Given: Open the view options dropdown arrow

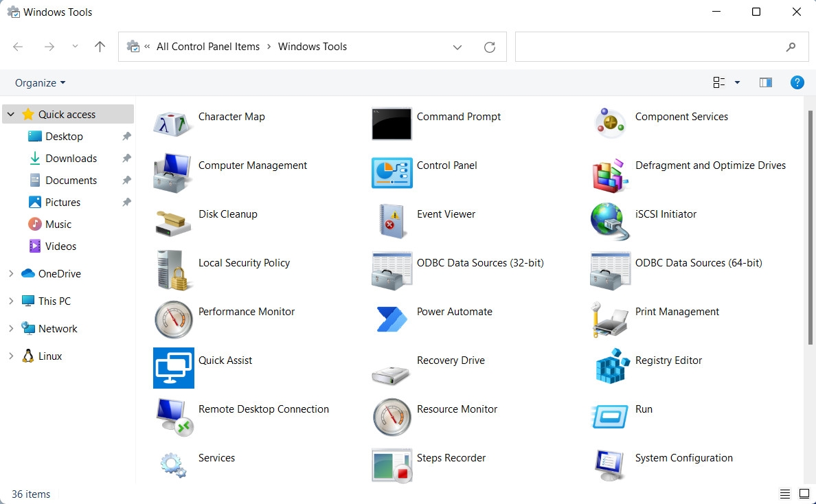Looking at the screenshot, I should click(x=737, y=82).
